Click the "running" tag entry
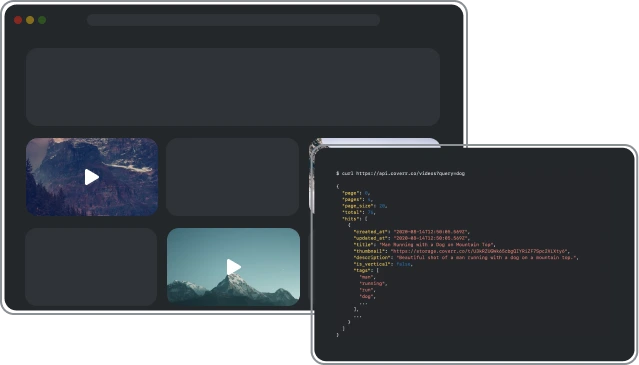 [373, 284]
